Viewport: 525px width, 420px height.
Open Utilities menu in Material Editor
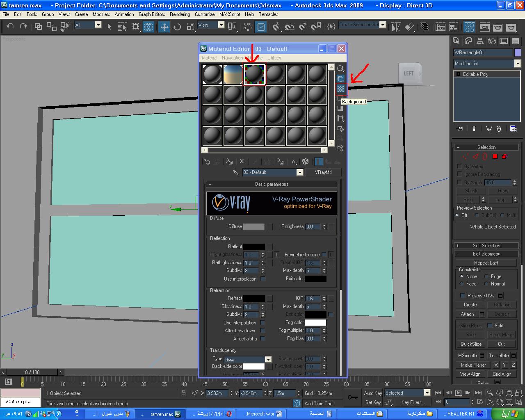point(274,58)
